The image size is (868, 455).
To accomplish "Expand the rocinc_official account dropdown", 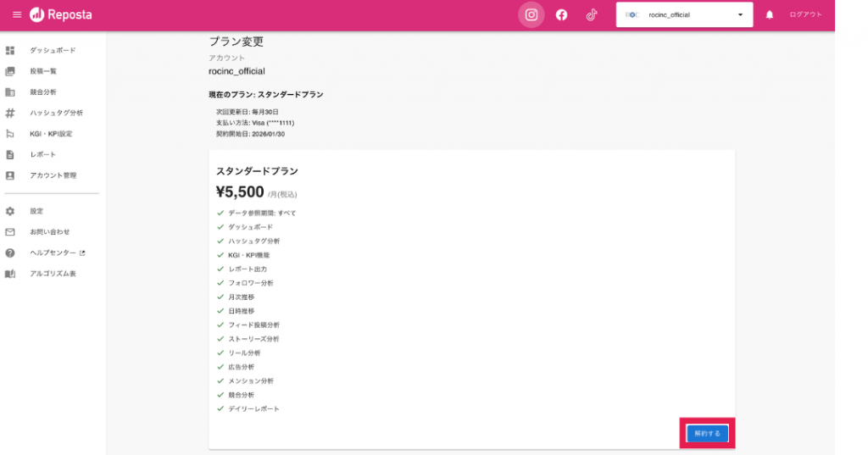I will click(683, 15).
